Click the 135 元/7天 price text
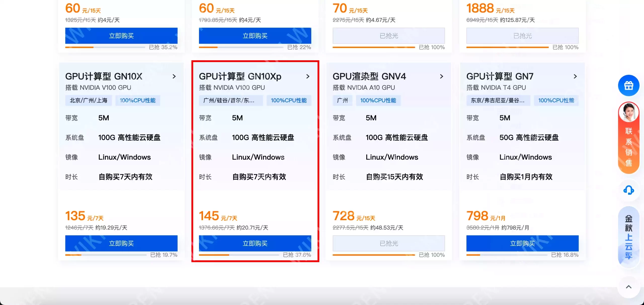The height and width of the screenshot is (305, 644). click(x=84, y=216)
